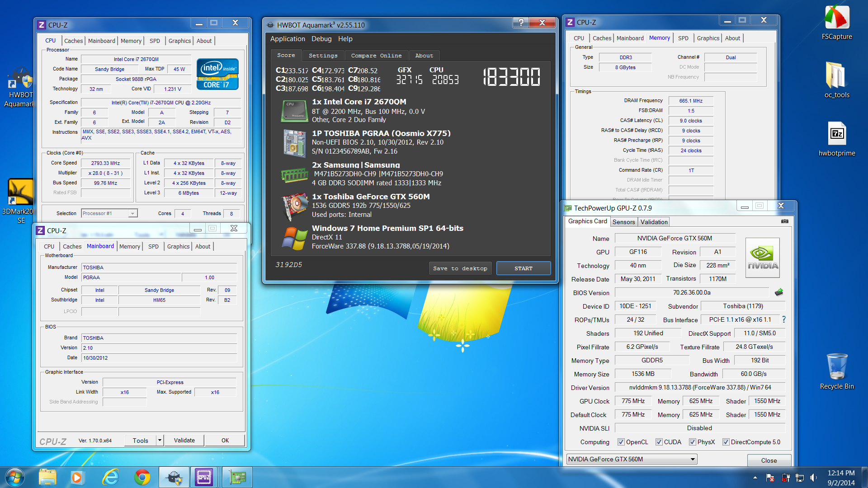Toggle the CUDA checkbox in GPU-Z
The height and width of the screenshot is (488, 868).
pos(659,442)
